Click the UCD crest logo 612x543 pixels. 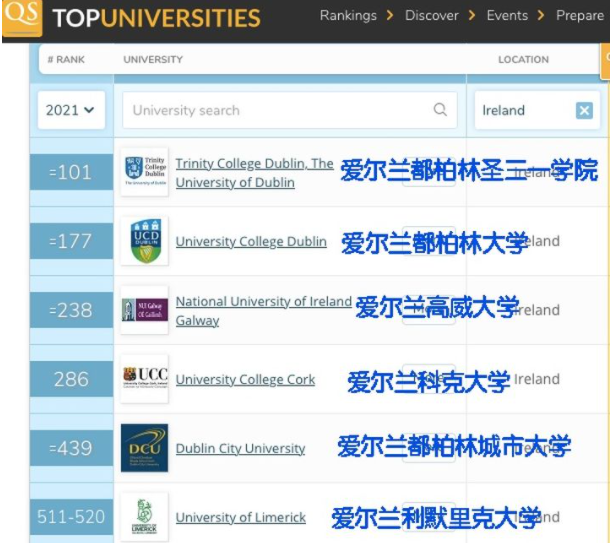(144, 240)
